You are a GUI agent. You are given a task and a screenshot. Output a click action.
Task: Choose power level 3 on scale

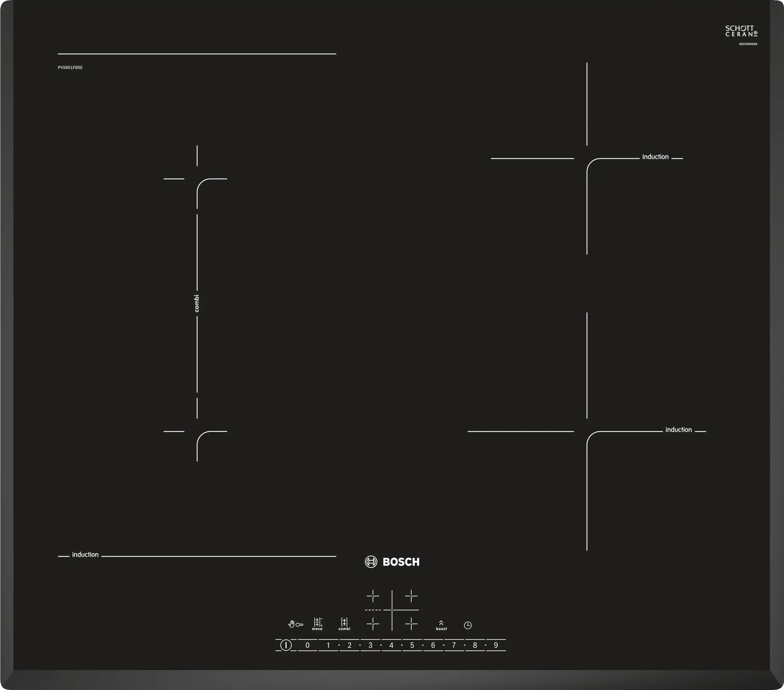pos(370,645)
